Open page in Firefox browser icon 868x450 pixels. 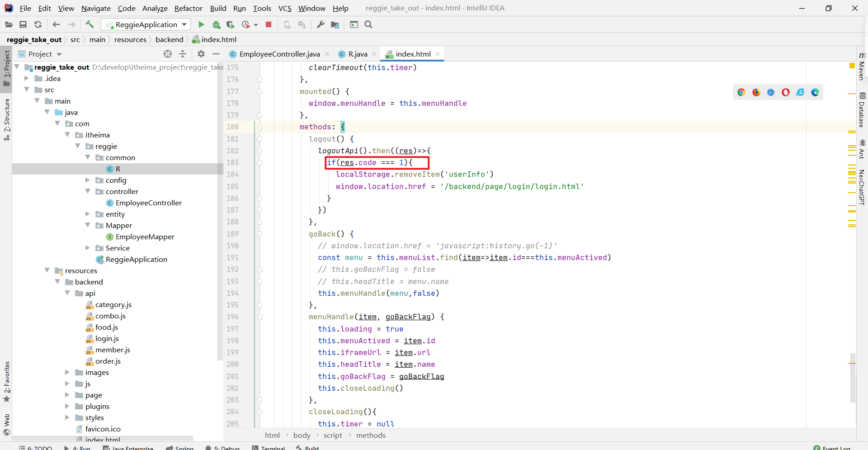pos(756,92)
